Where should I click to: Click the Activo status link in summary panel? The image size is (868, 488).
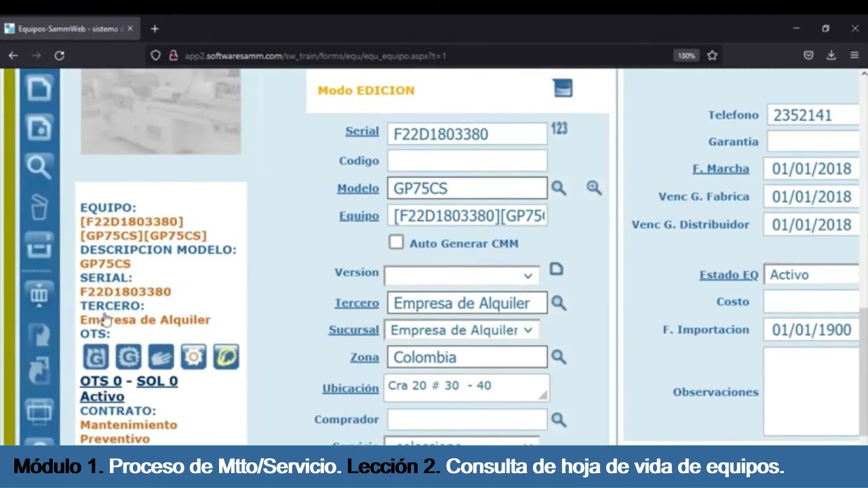102,396
